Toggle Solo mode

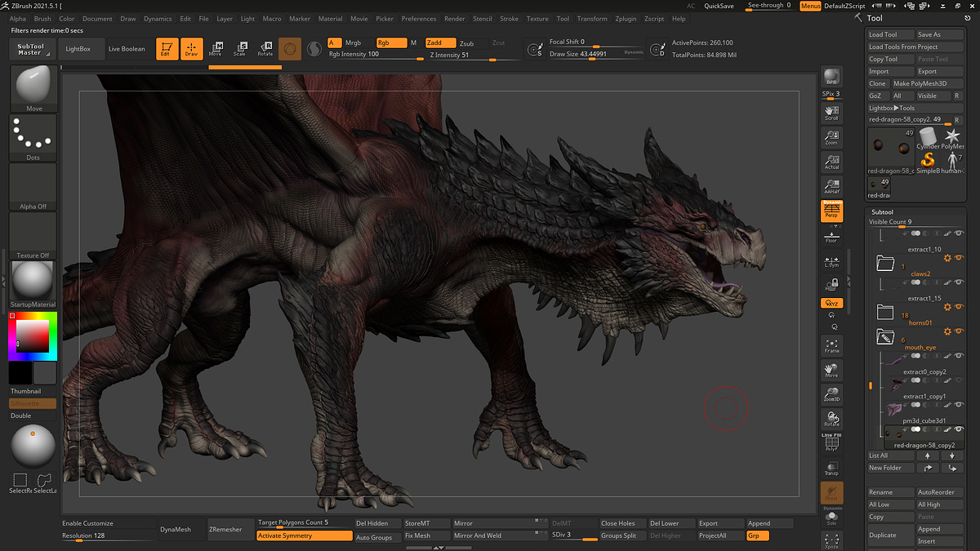point(831,517)
